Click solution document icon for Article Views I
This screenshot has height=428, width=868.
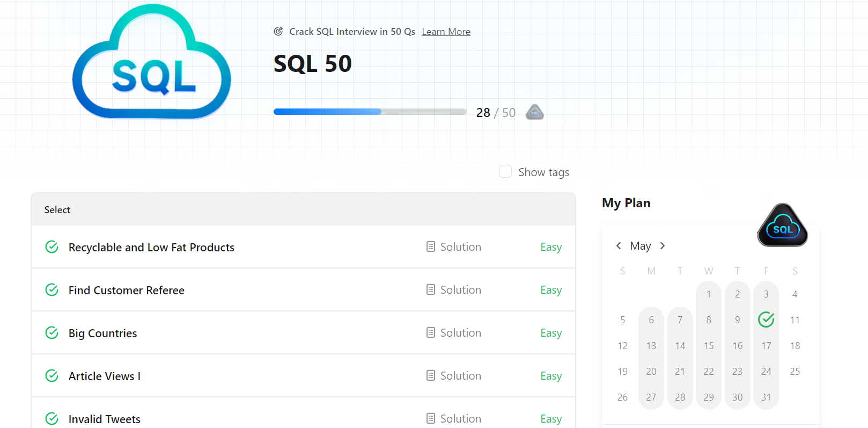pos(431,375)
